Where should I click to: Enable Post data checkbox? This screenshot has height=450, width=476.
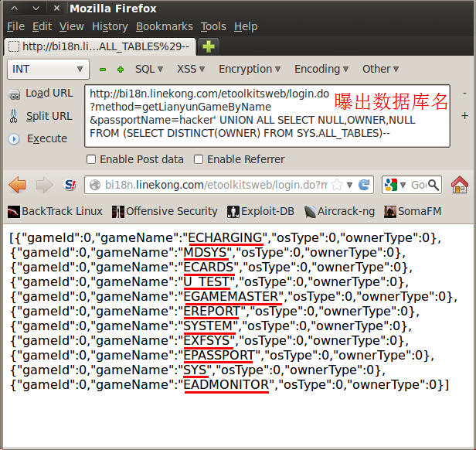coord(91,159)
